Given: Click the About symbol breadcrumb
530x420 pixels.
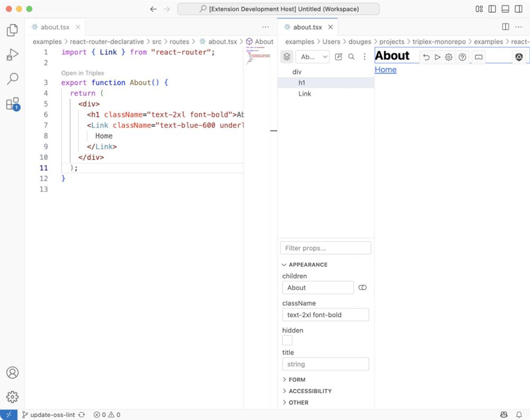Looking at the screenshot, I should click(260, 41).
